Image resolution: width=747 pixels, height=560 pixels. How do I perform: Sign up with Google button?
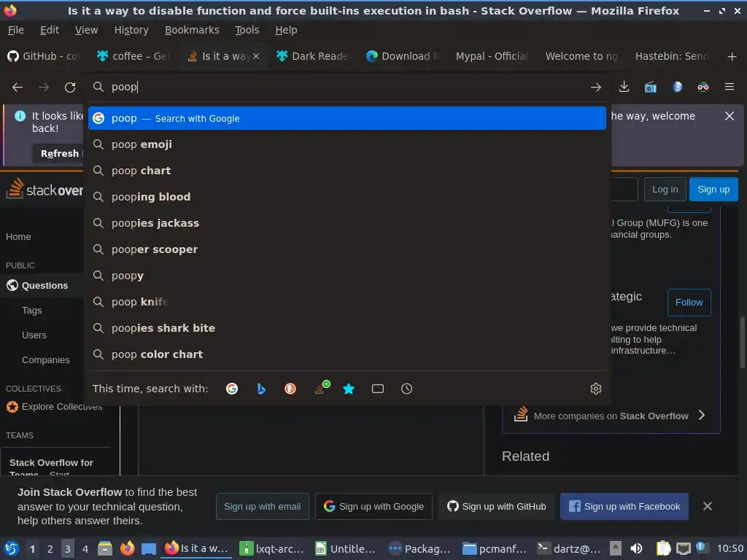(373, 506)
